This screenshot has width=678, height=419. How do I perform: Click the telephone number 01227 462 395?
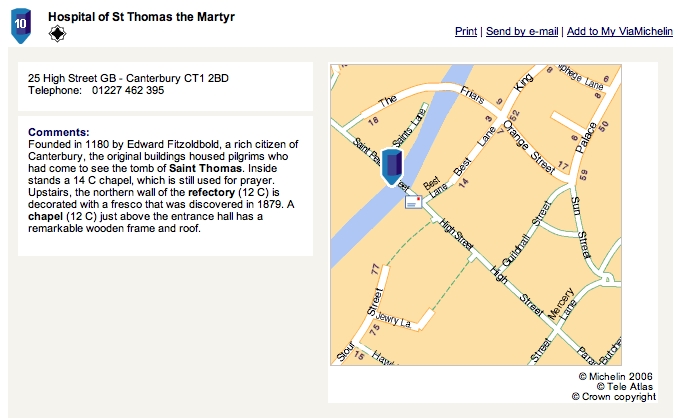pos(128,90)
